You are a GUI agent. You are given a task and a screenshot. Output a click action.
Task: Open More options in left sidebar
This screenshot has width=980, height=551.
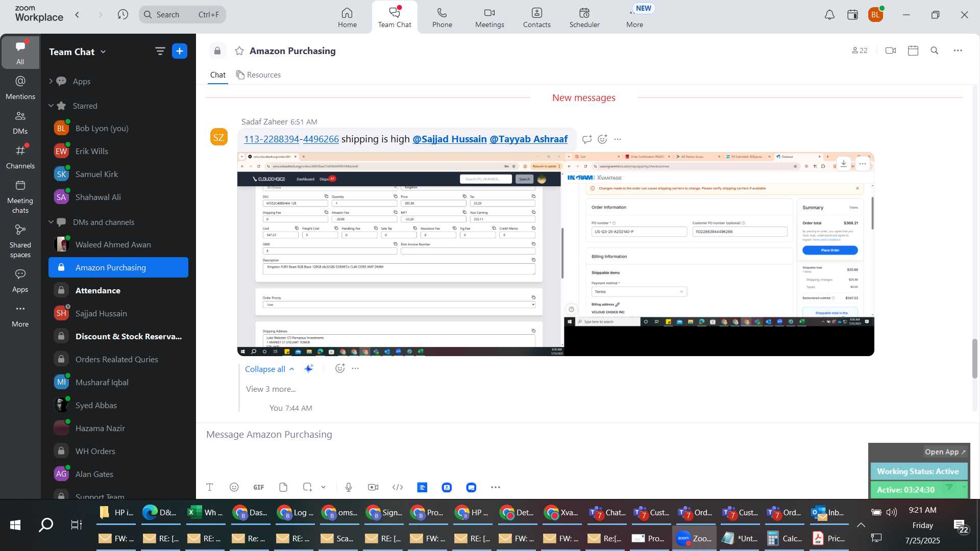tap(20, 316)
